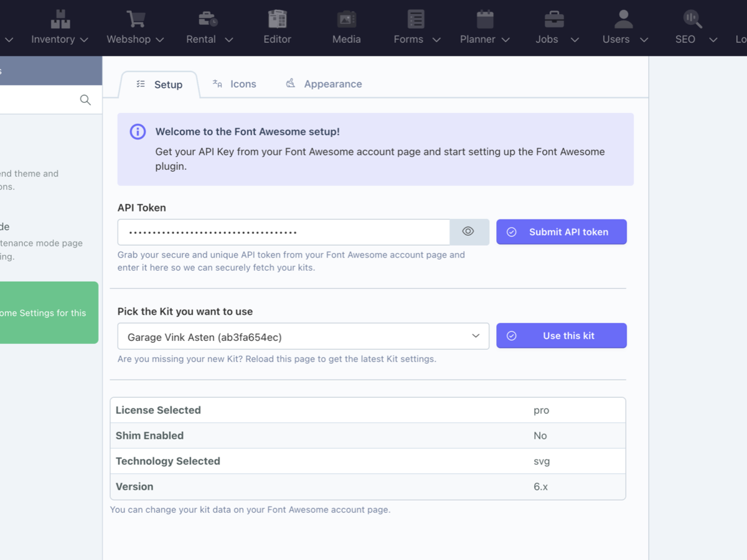This screenshot has height=560, width=747.
Task: Click the 'Pick the Kit you want to use' label
Action: tap(185, 312)
